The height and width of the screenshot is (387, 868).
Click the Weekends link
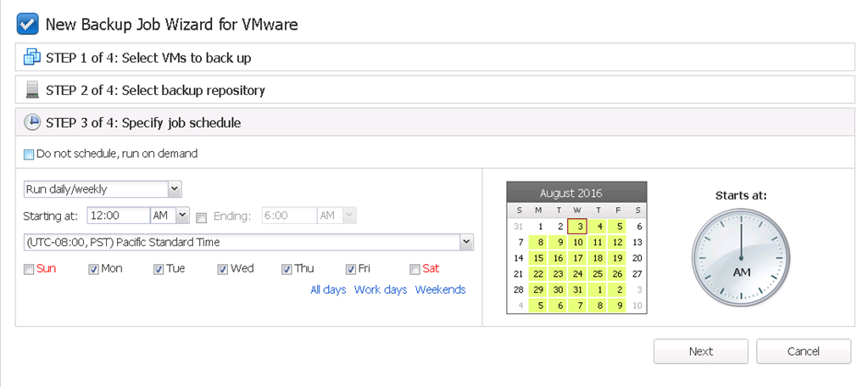tap(441, 289)
